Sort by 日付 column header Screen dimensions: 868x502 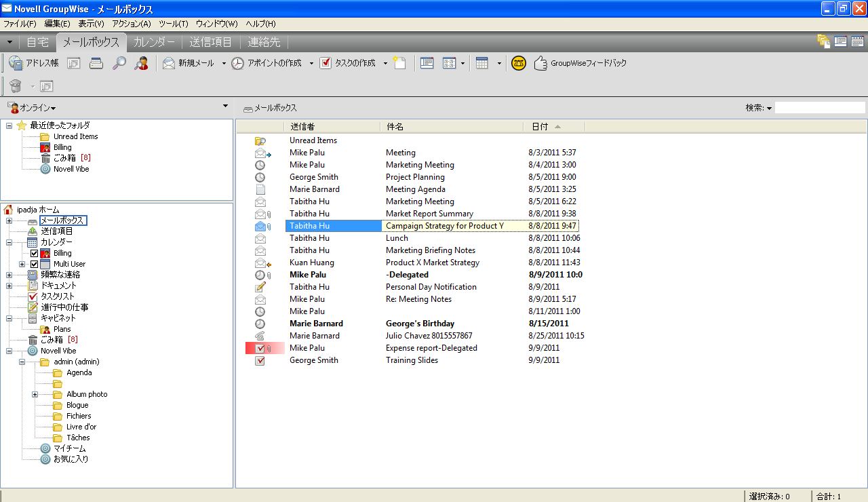554,127
